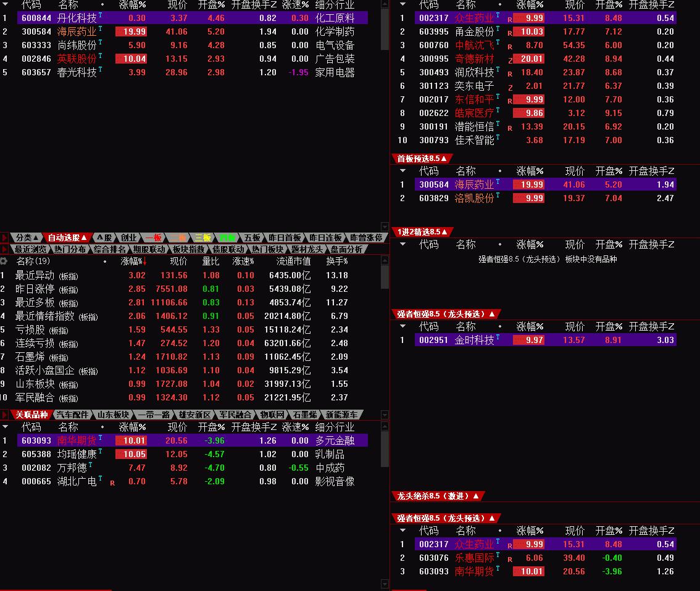This screenshot has width=700, height=591.
Task: Click the R marker beside 乐惠国际
Action: pyautogui.click(x=510, y=560)
